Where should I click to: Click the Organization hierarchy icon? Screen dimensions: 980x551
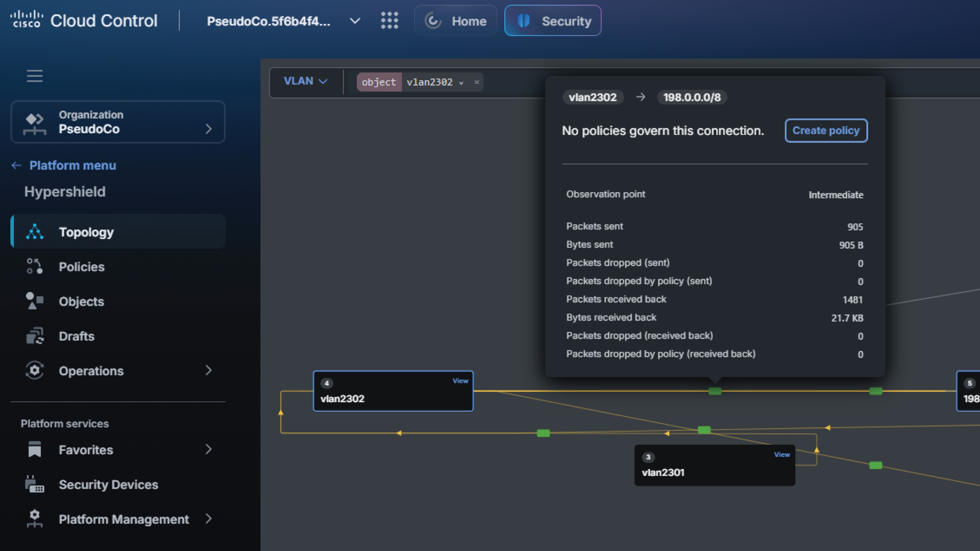pos(35,124)
